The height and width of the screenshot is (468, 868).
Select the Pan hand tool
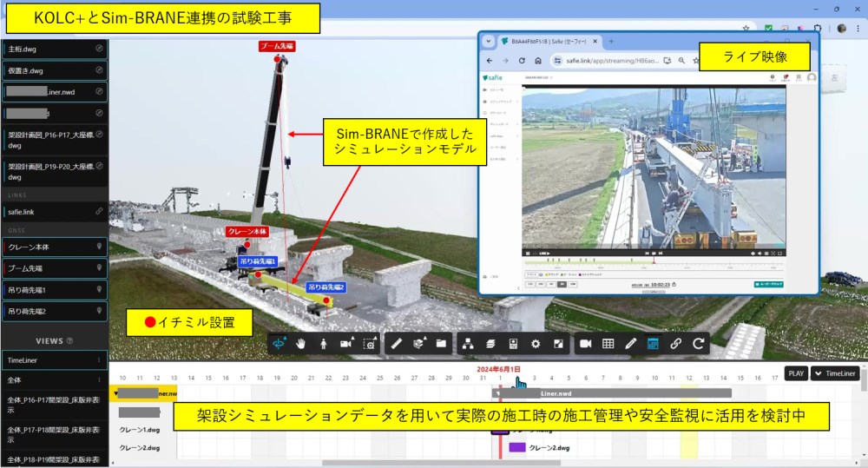point(300,344)
